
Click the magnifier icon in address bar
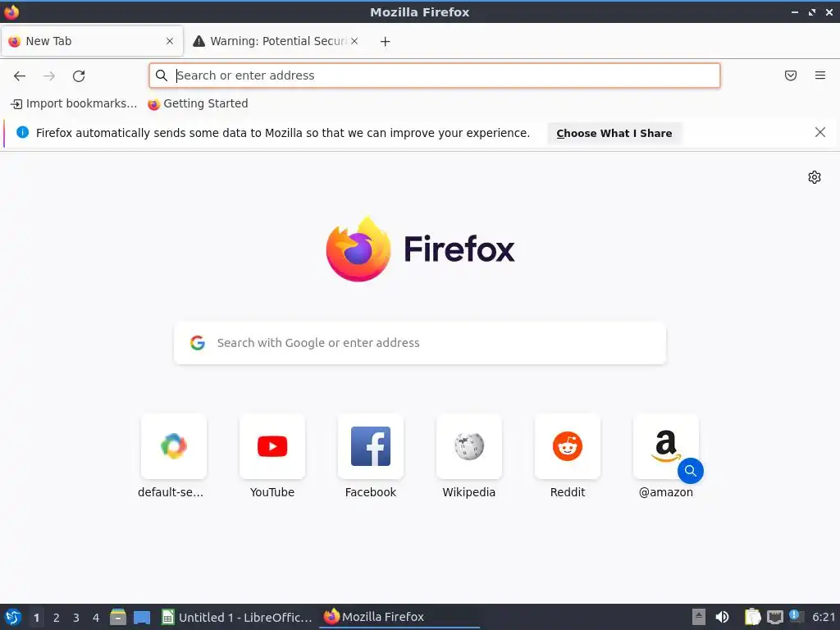tap(162, 75)
